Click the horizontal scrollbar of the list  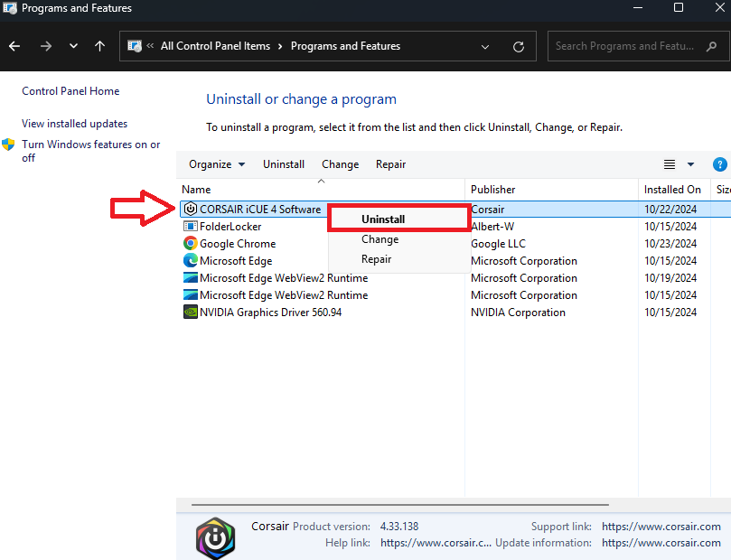coord(400,505)
